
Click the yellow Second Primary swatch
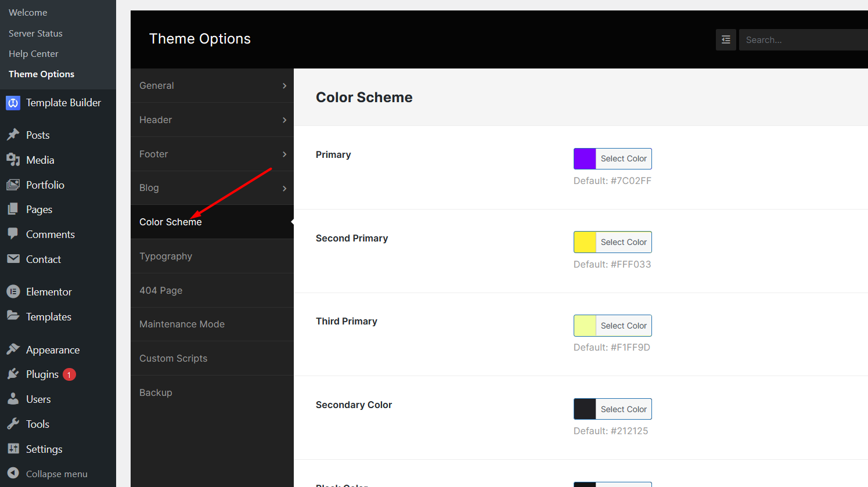pos(585,242)
